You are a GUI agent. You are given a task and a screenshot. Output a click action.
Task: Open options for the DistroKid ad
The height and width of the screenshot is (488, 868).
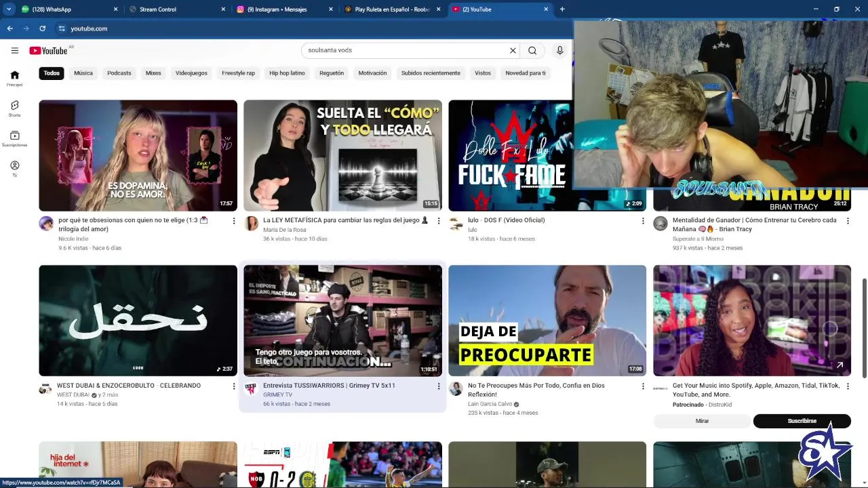[848, 386]
